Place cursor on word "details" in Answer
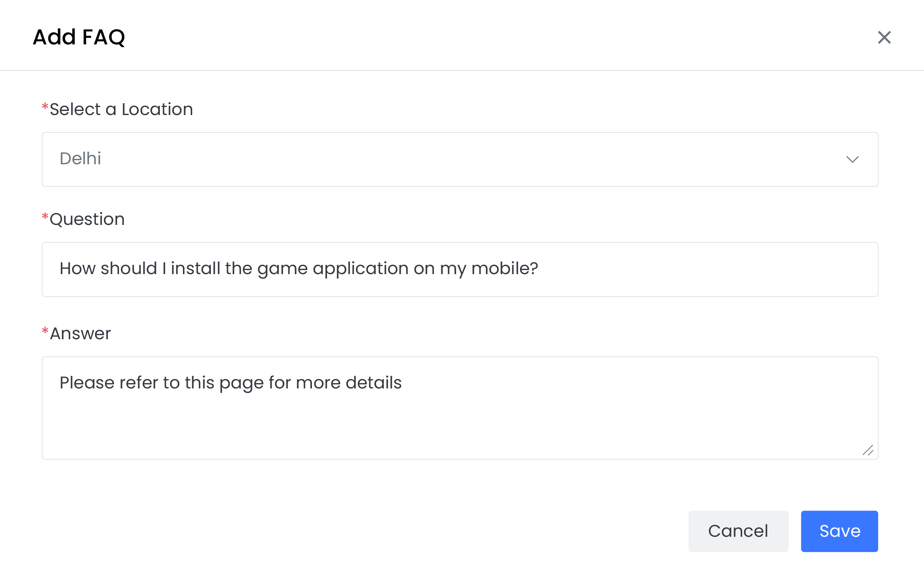The width and height of the screenshot is (924, 586). [x=373, y=383]
